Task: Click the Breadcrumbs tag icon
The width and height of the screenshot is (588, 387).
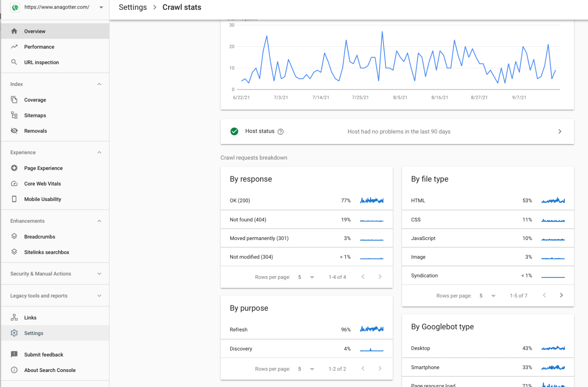Action: (x=14, y=236)
